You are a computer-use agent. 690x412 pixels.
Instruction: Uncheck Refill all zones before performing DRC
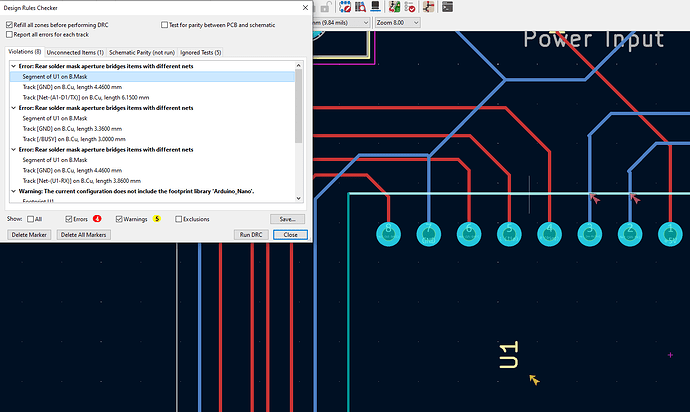pos(11,23)
